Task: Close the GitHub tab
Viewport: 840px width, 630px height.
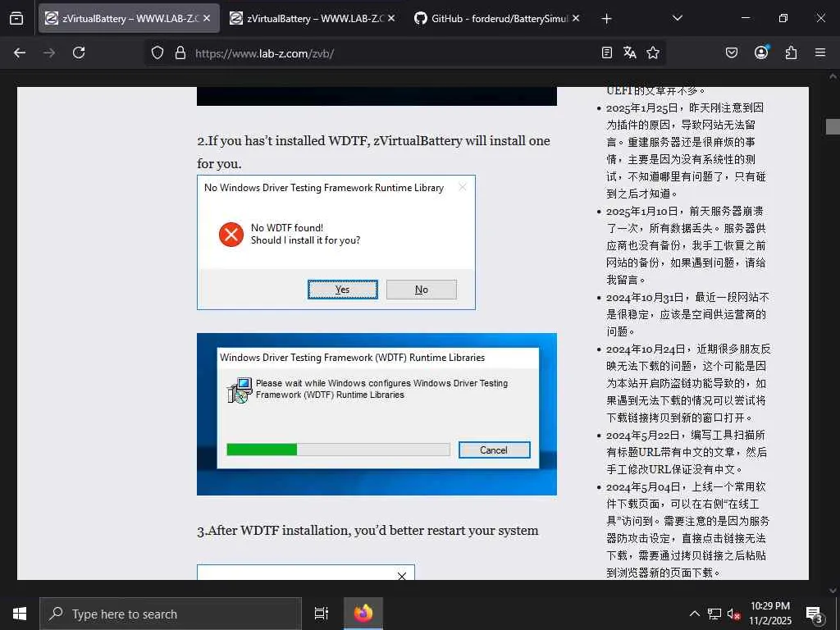Action: coord(576,18)
